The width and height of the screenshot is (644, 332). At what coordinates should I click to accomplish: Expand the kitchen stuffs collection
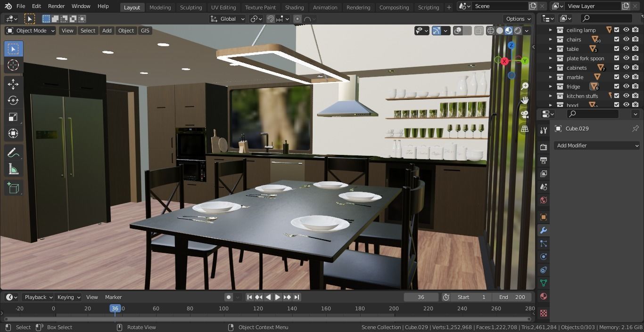(550, 96)
